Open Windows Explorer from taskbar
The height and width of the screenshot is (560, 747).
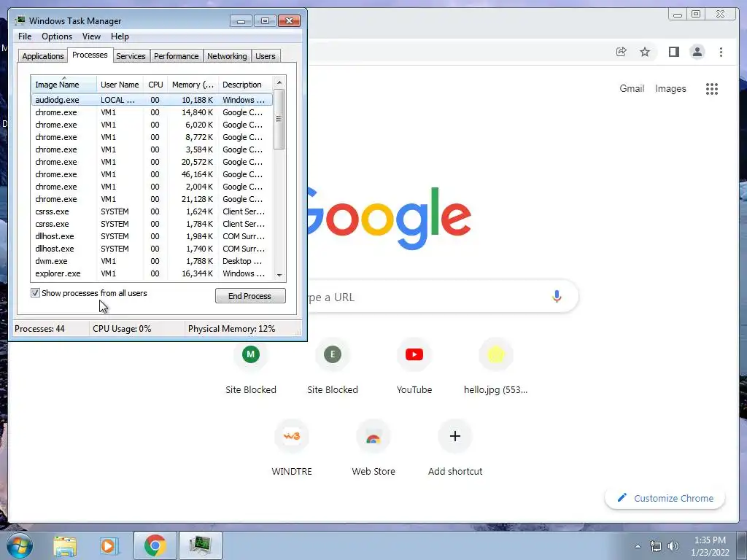[65, 545]
